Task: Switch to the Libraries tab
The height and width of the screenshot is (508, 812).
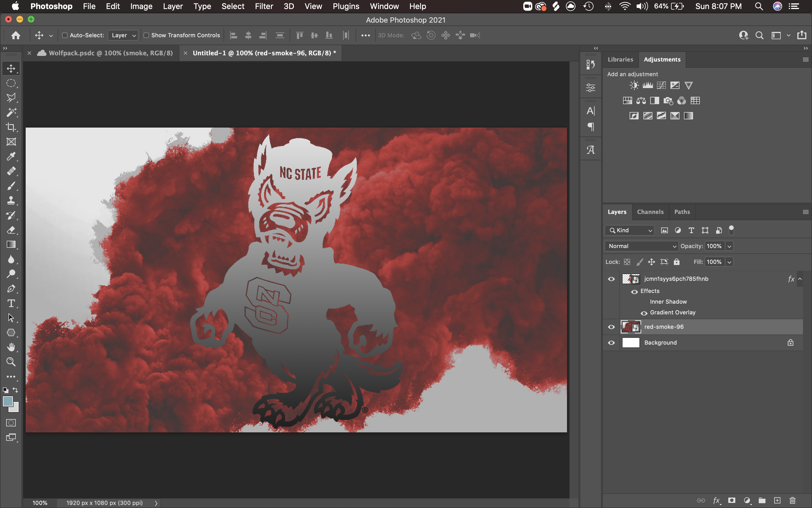Action: [620, 60]
